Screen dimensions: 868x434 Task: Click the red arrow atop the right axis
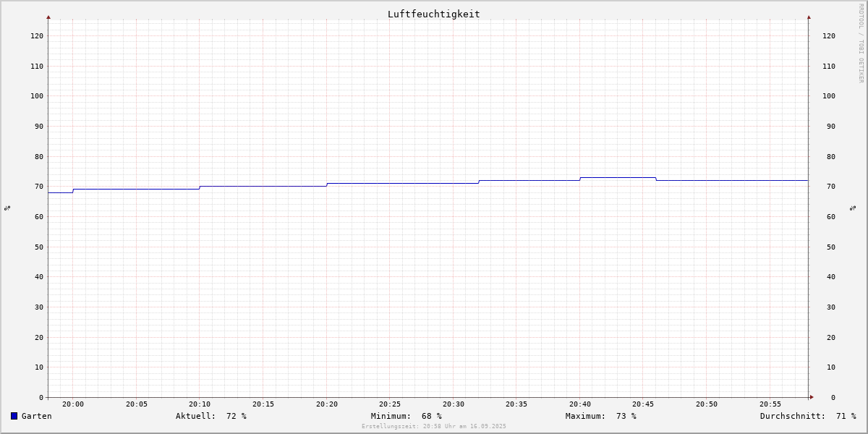(809, 17)
